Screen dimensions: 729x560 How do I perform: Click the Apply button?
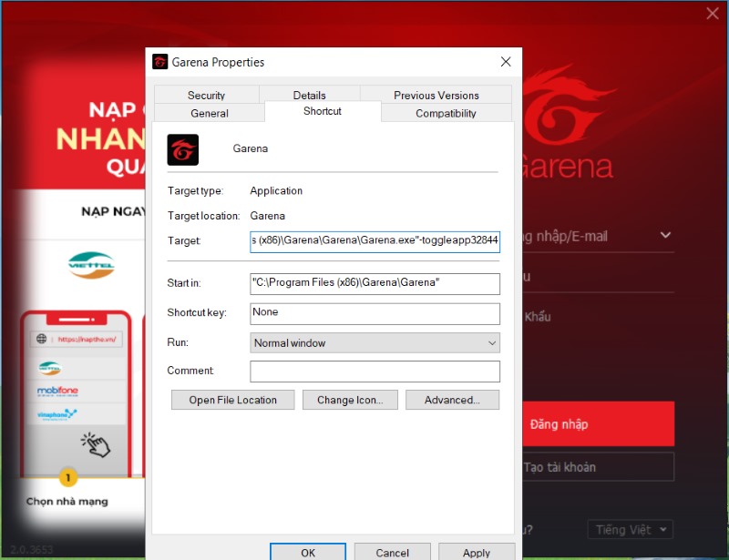477,552
